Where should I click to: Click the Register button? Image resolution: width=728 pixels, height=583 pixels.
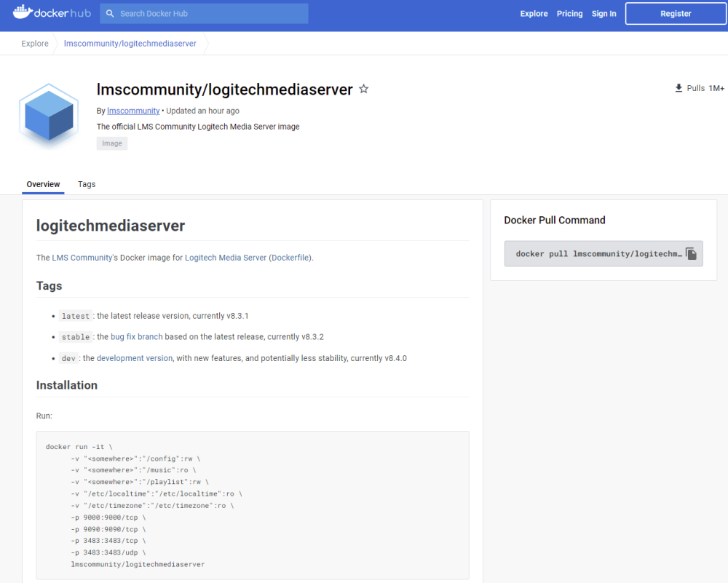676,13
